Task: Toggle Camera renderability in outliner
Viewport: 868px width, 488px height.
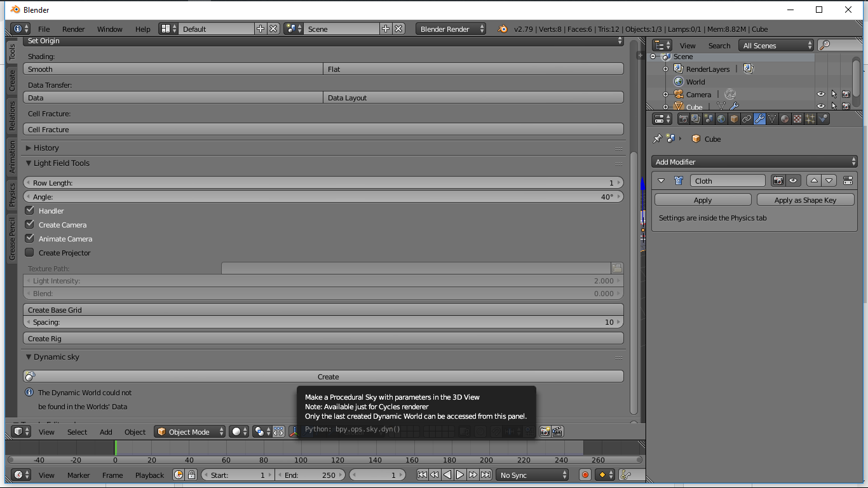Action: coord(846,94)
